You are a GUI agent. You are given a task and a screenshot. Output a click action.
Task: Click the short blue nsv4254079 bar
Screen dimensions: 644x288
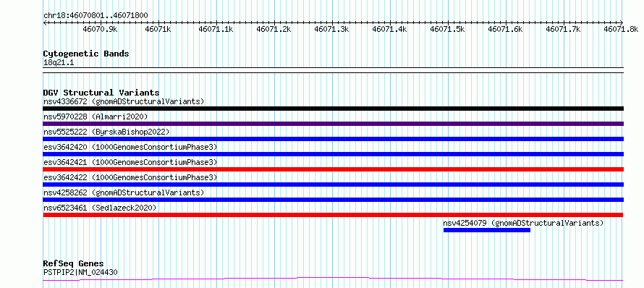(x=487, y=230)
